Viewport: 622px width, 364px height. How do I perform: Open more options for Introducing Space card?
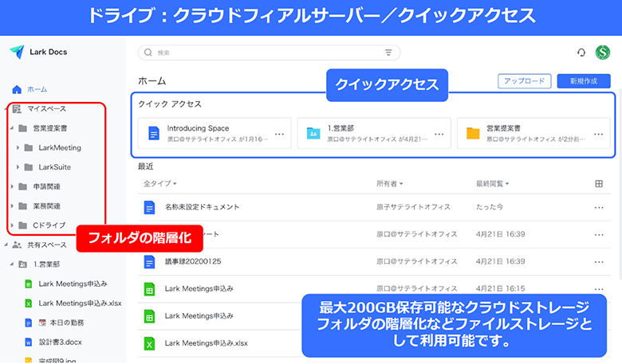280,135
